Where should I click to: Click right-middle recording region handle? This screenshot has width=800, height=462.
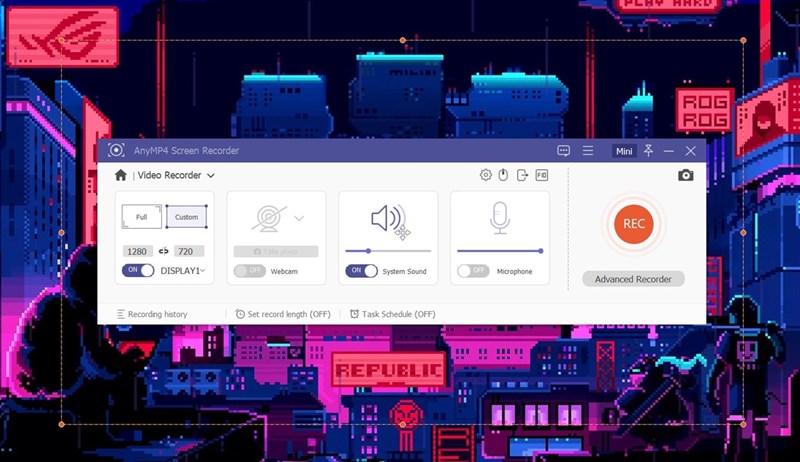(x=743, y=233)
